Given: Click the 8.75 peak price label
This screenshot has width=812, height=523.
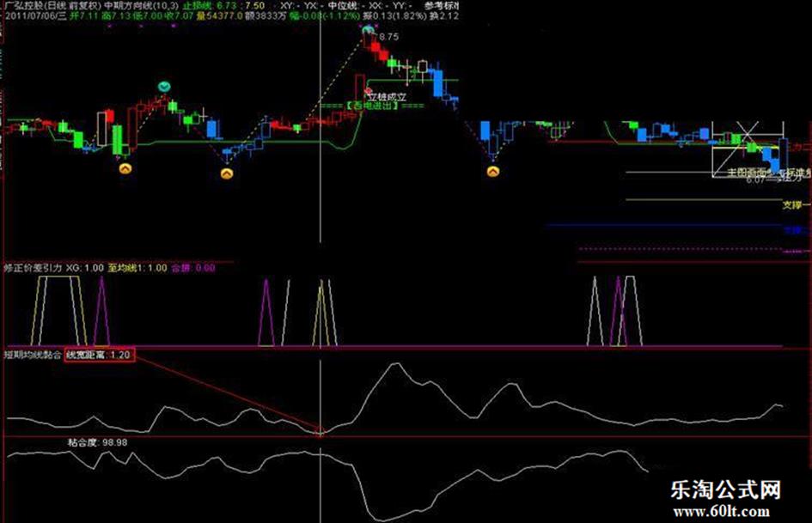Looking at the screenshot, I should [389, 37].
